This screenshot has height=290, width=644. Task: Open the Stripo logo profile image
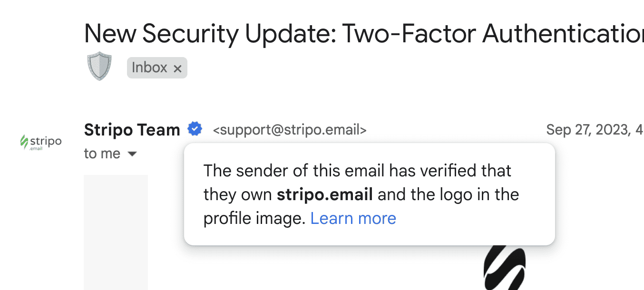[41, 141]
